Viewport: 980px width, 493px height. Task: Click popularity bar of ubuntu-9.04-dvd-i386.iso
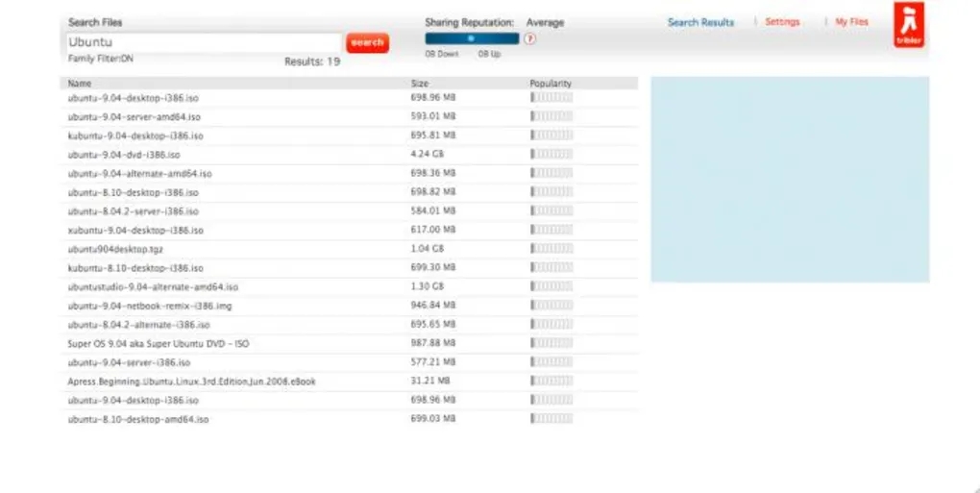[x=551, y=154]
